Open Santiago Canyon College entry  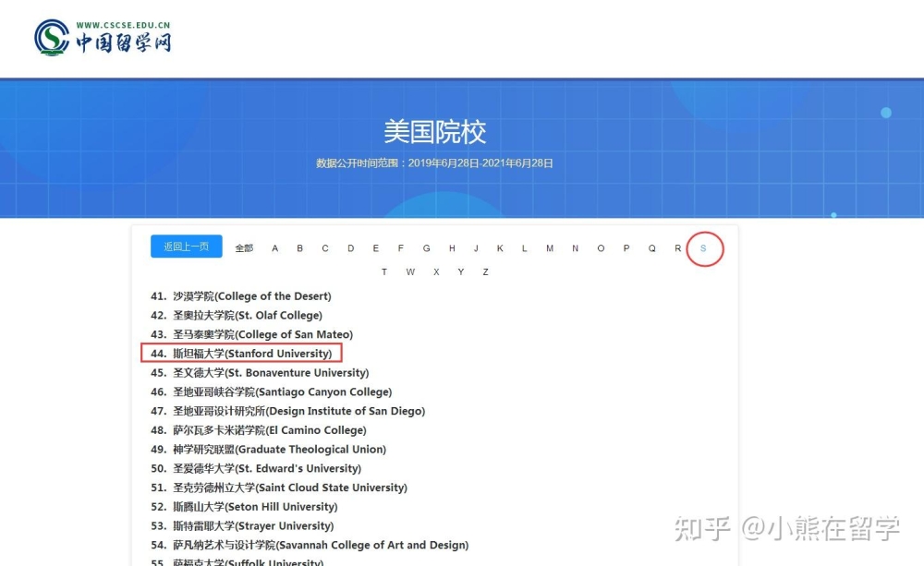pyautogui.click(x=271, y=391)
